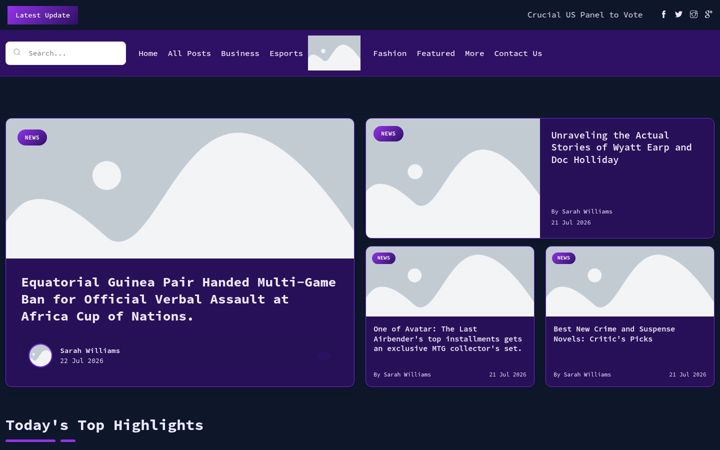Open the Twitter social icon
The image size is (720, 450).
tap(679, 15)
